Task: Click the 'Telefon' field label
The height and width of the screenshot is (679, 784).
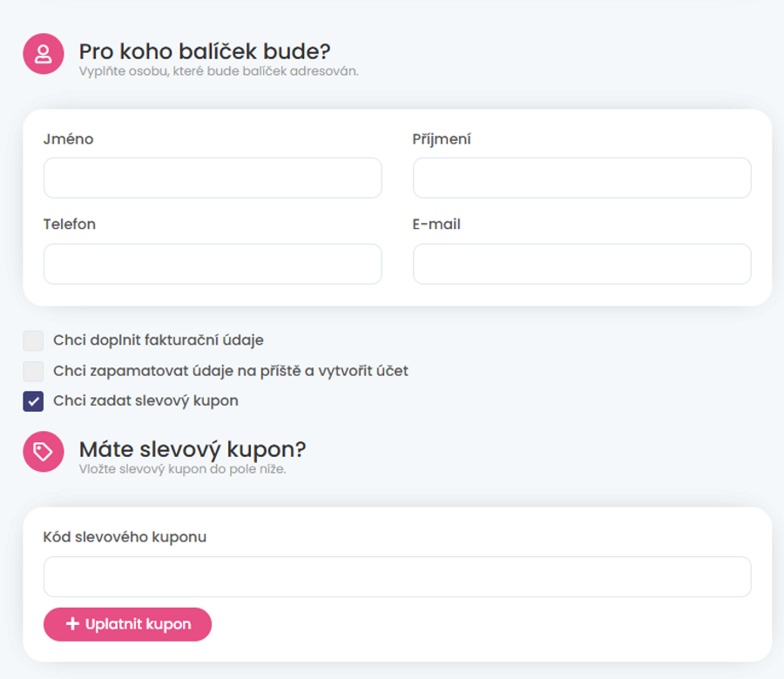Action: point(70,225)
